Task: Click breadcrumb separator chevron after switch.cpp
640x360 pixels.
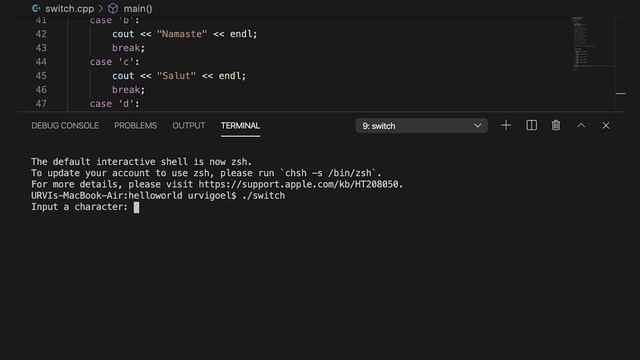Action: click(x=101, y=8)
